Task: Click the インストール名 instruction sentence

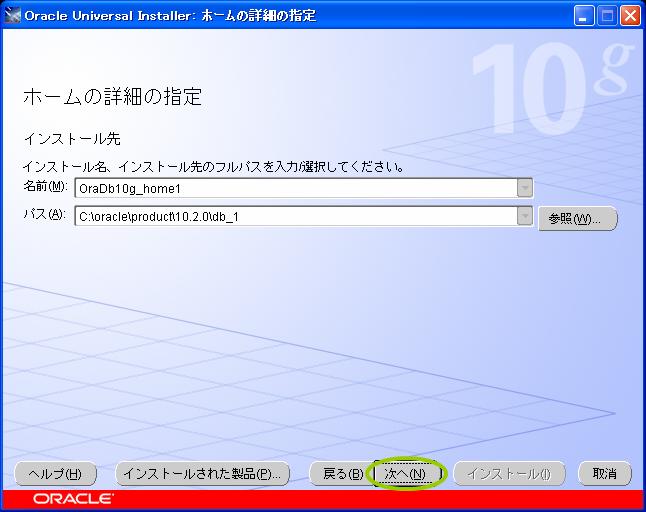Action: click(213, 167)
